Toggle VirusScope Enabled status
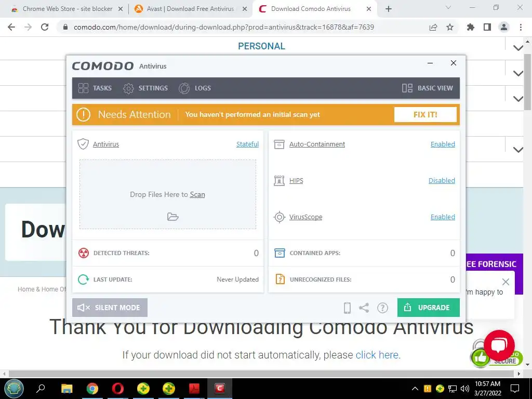 (443, 217)
